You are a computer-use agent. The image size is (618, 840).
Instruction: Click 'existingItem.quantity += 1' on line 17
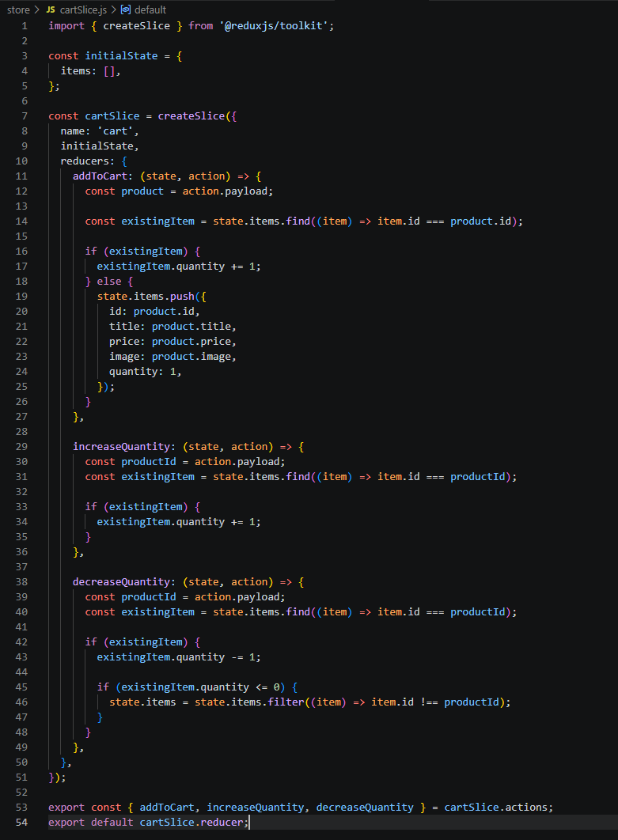(x=175, y=266)
